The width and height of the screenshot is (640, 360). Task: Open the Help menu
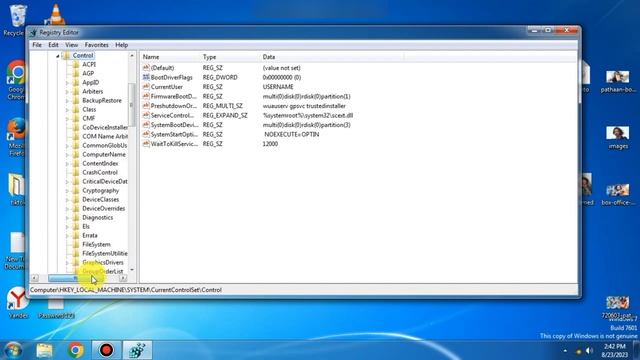tap(121, 45)
